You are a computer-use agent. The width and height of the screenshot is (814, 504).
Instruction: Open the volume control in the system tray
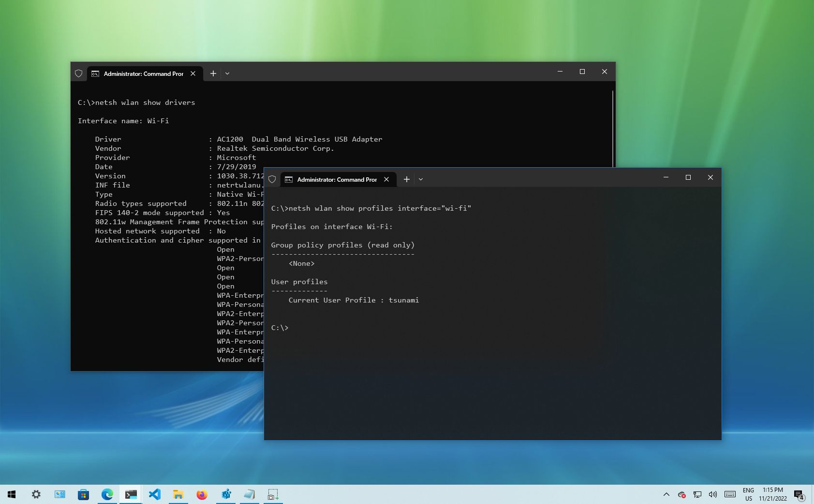(x=712, y=494)
